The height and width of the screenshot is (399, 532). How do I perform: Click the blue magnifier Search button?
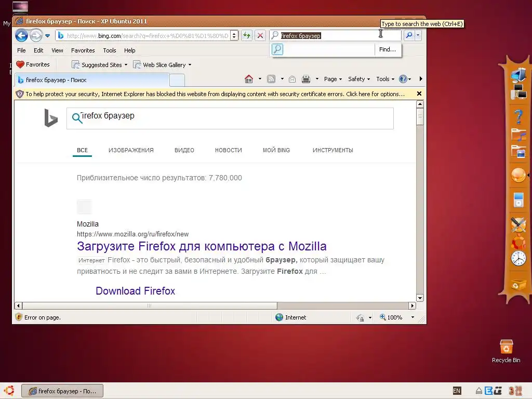pos(409,35)
